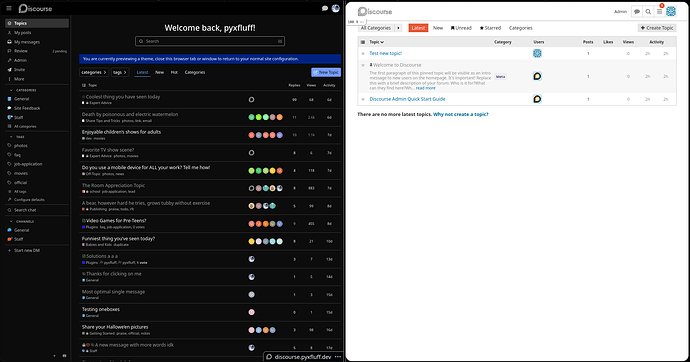Open poster avatar for Test new topic! row
The width and height of the screenshot is (690, 362).
coord(537,53)
